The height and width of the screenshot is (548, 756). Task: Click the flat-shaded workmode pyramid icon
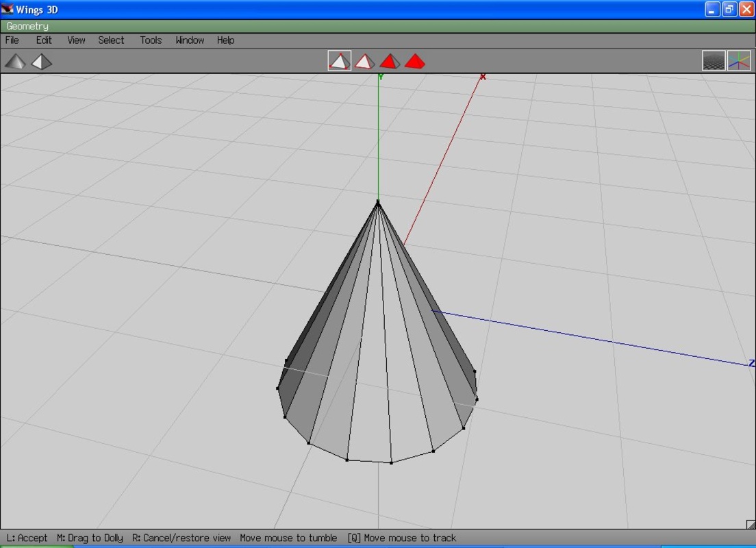tap(42, 62)
